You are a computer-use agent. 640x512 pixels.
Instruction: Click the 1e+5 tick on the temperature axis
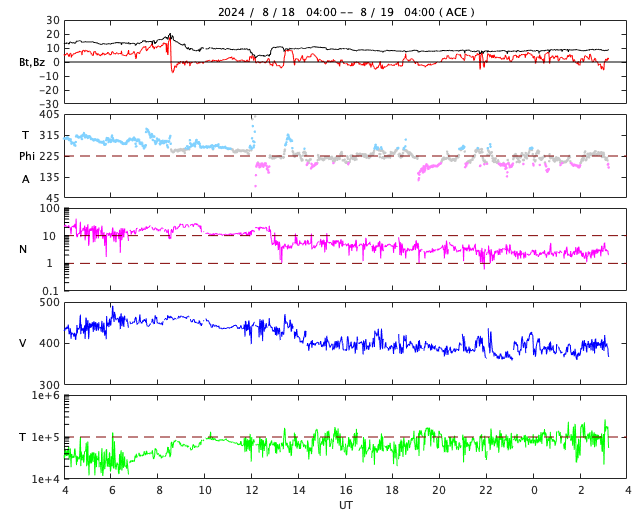(x=46, y=437)
